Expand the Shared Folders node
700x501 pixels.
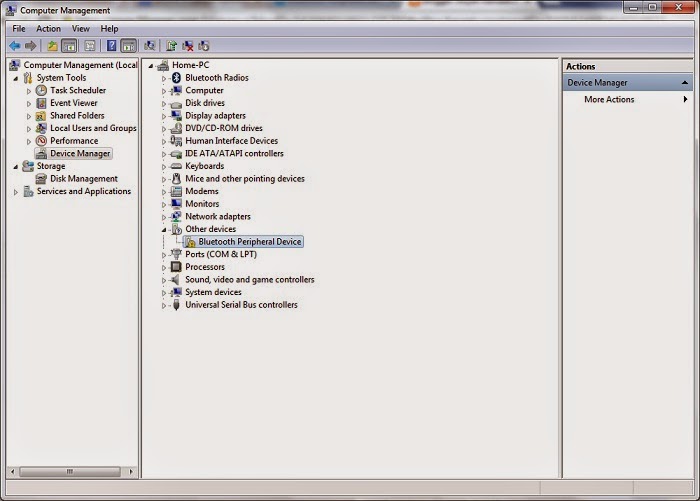pyautogui.click(x=29, y=116)
